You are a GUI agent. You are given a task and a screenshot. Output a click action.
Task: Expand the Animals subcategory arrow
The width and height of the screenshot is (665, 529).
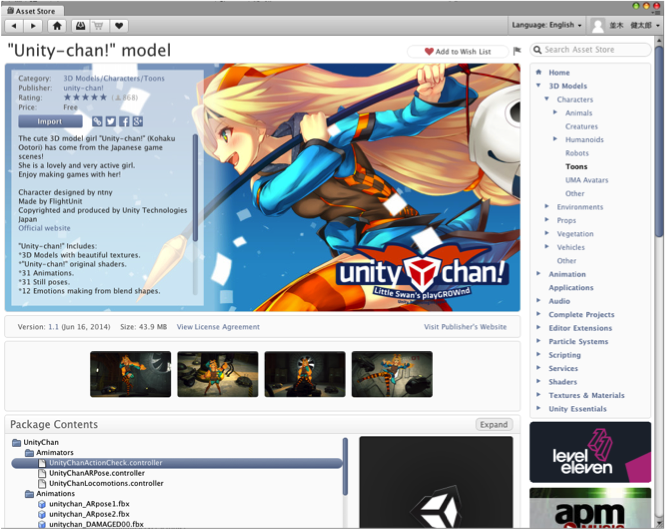pos(555,112)
